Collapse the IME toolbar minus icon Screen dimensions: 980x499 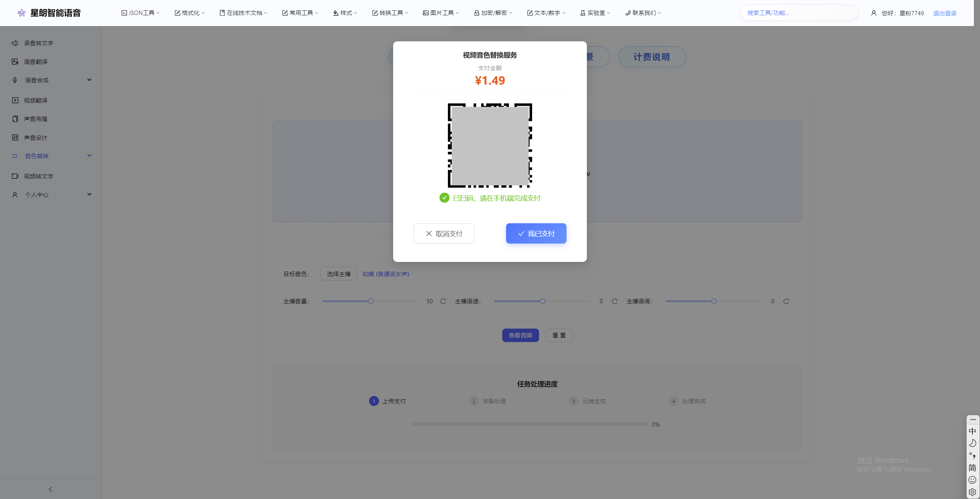pos(973,420)
